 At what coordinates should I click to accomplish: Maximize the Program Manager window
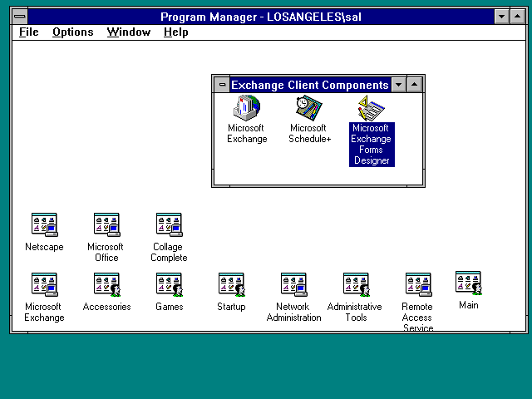coord(517,17)
